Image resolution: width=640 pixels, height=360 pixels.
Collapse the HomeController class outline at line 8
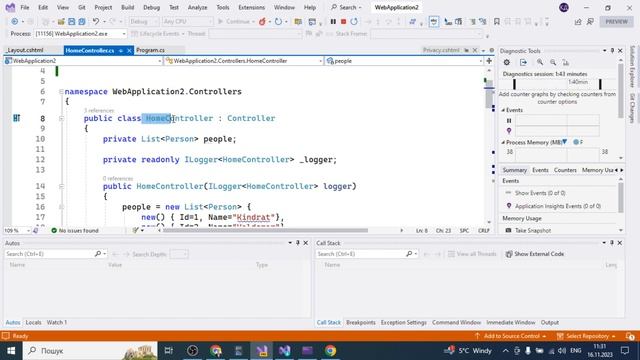coord(61,118)
